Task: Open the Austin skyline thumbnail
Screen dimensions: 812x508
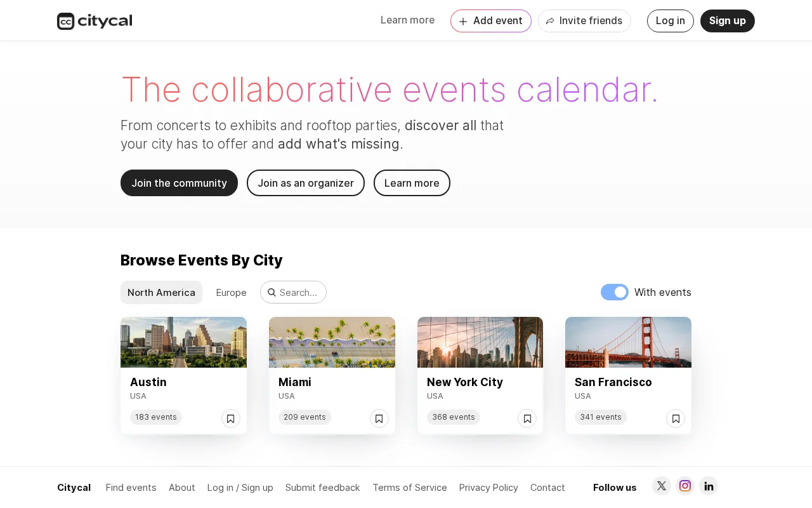Action: coord(183,342)
